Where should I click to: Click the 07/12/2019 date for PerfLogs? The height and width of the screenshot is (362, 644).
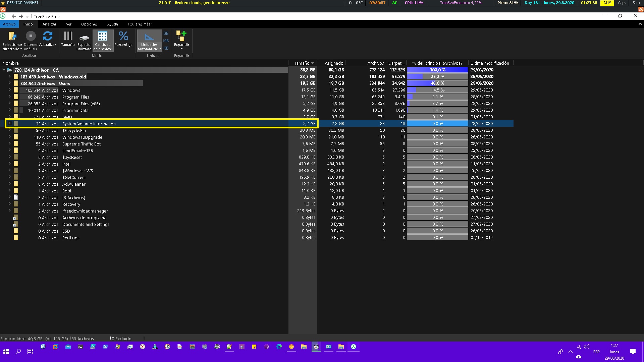(x=482, y=238)
